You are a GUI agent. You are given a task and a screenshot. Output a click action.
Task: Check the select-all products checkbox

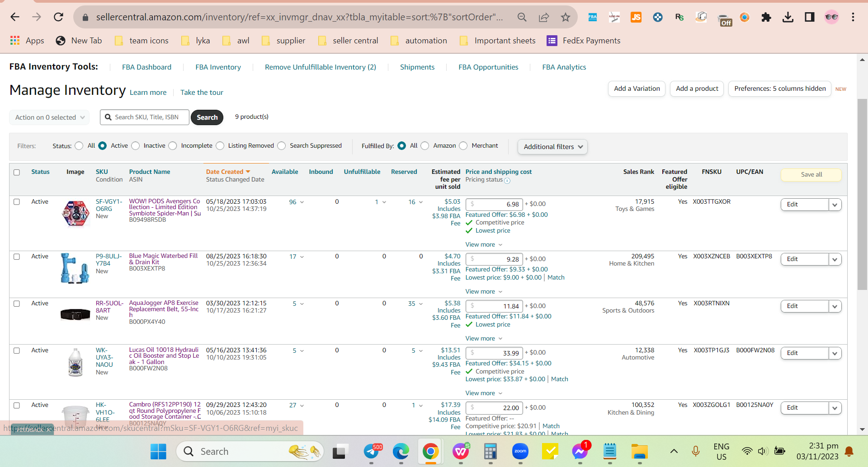[17, 173]
